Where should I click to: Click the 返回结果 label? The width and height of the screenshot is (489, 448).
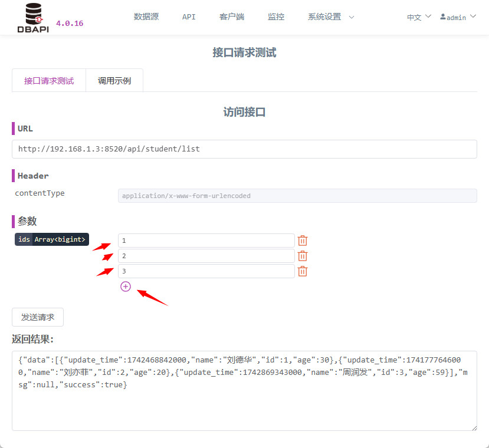(x=32, y=339)
